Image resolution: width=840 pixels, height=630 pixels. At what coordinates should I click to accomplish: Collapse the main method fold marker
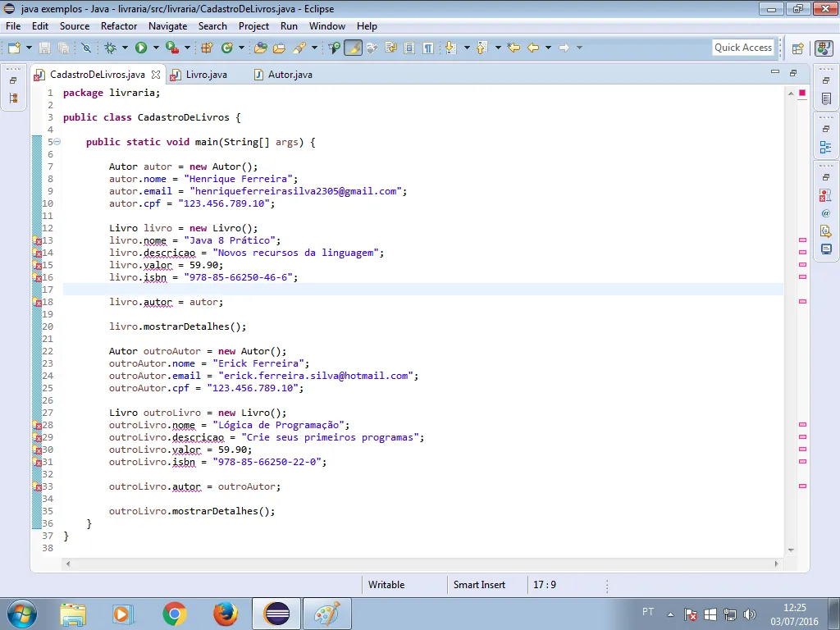point(57,142)
